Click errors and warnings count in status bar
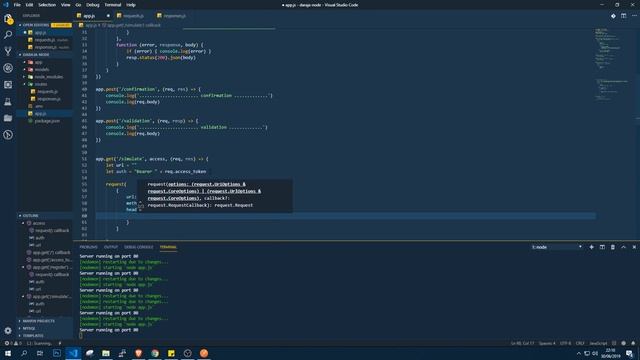 tap(12, 343)
